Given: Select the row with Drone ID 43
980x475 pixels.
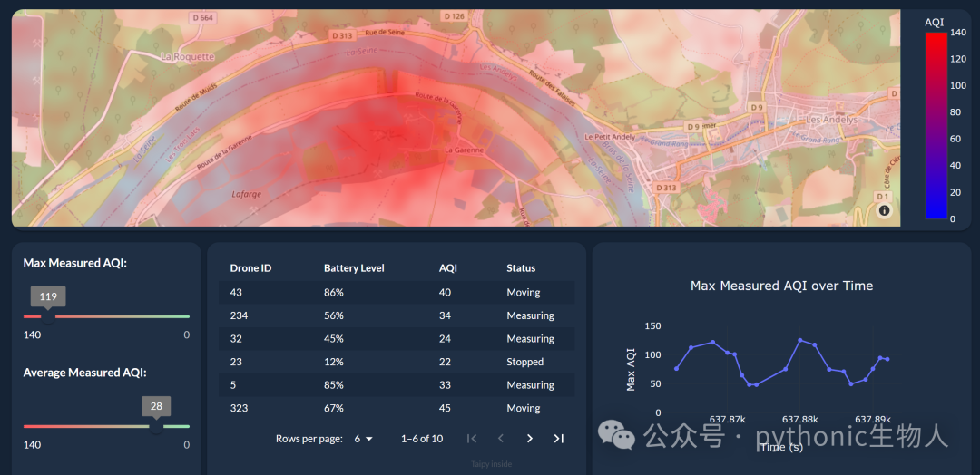Looking at the screenshot, I should click(x=397, y=292).
